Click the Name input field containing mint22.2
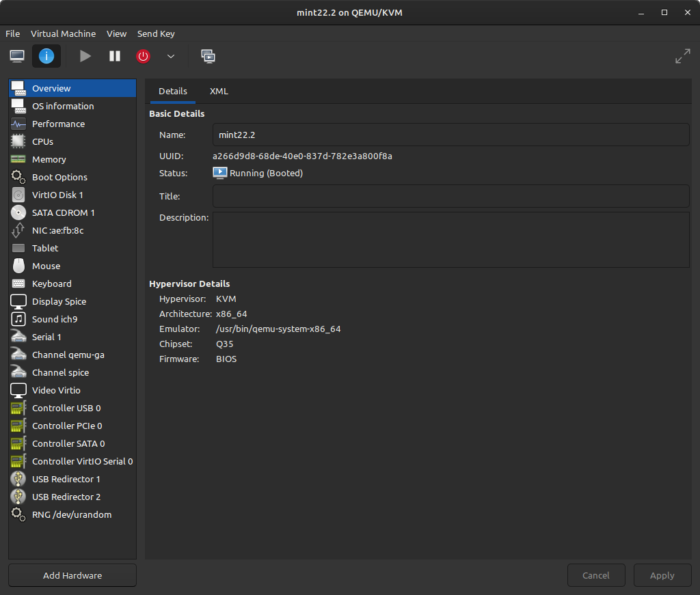 click(451, 135)
